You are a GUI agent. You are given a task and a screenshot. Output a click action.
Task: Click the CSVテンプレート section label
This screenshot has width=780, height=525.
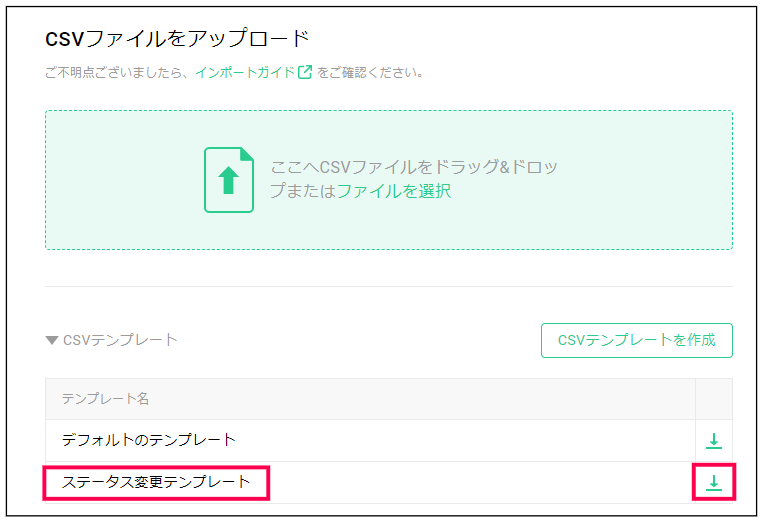[x=120, y=340]
